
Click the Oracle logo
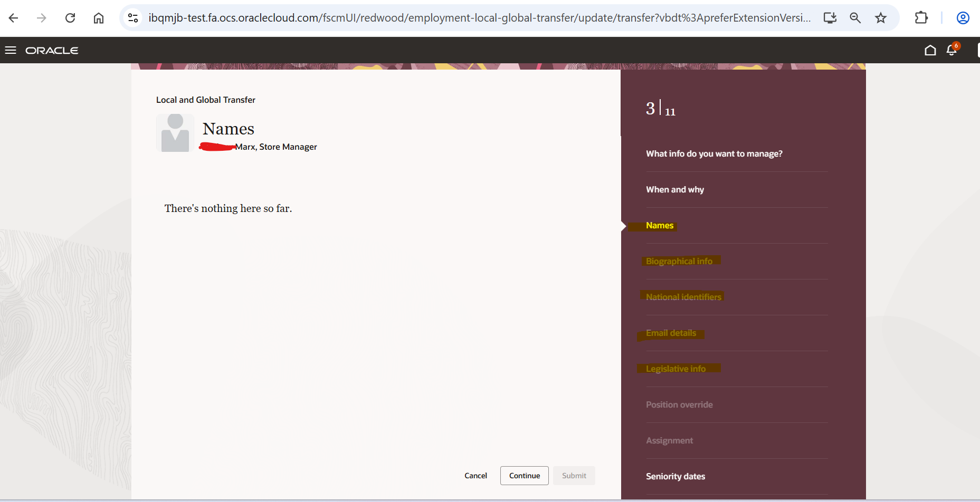pyautogui.click(x=52, y=50)
